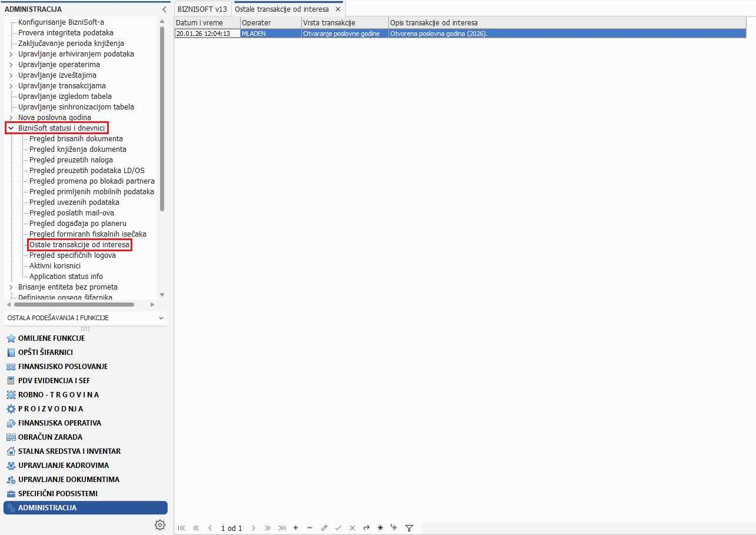The height and width of the screenshot is (535, 756).
Task: Click the filter funnel icon in navigator
Action: pos(409,528)
